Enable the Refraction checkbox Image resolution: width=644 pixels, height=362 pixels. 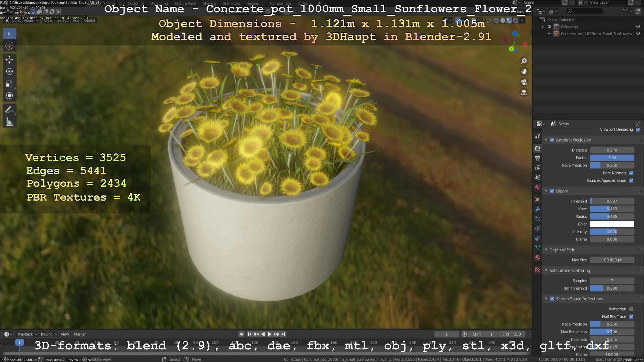coord(631,309)
